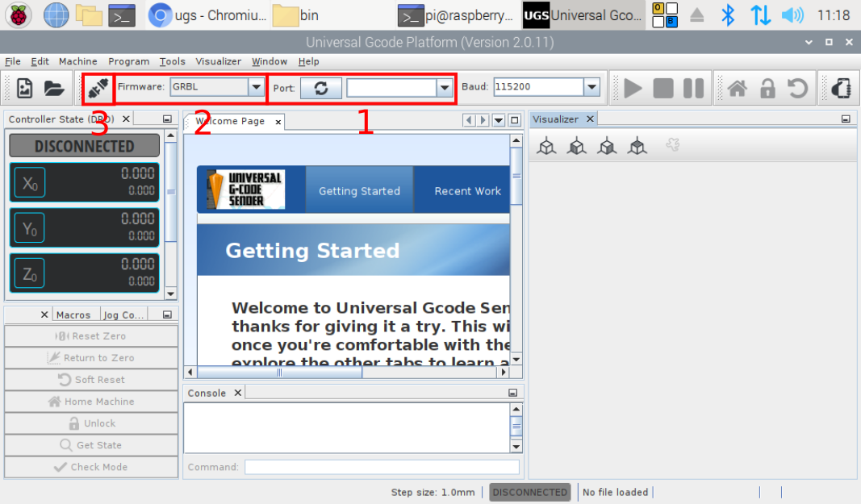861x504 pixels.
Task: Open the Visualizer menu
Action: click(x=219, y=61)
